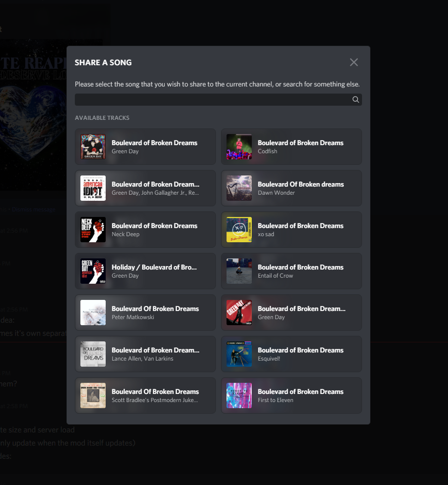Click the Codfish album art thumbnail

click(x=239, y=147)
